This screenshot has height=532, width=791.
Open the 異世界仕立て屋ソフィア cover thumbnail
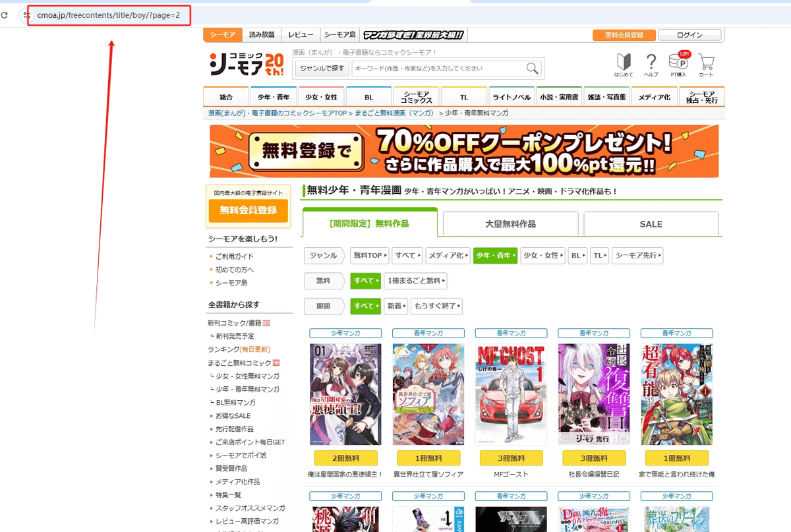(x=428, y=394)
